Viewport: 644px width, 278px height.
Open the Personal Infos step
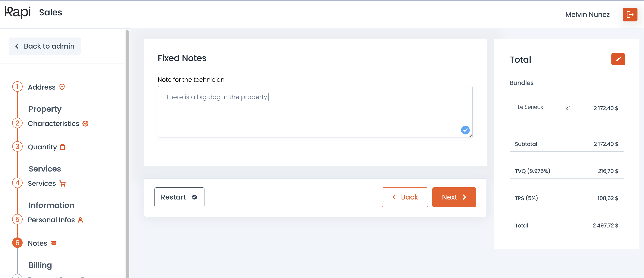point(51,220)
